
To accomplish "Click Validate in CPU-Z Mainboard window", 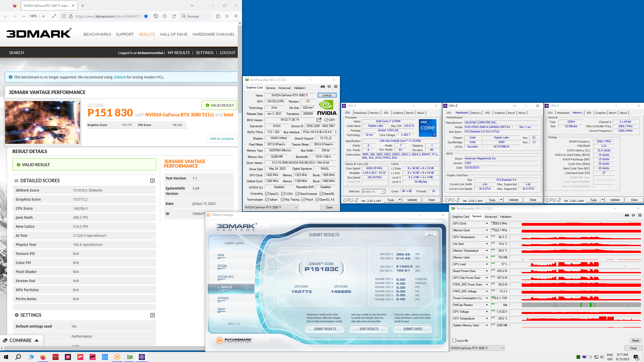I will click(513, 200).
